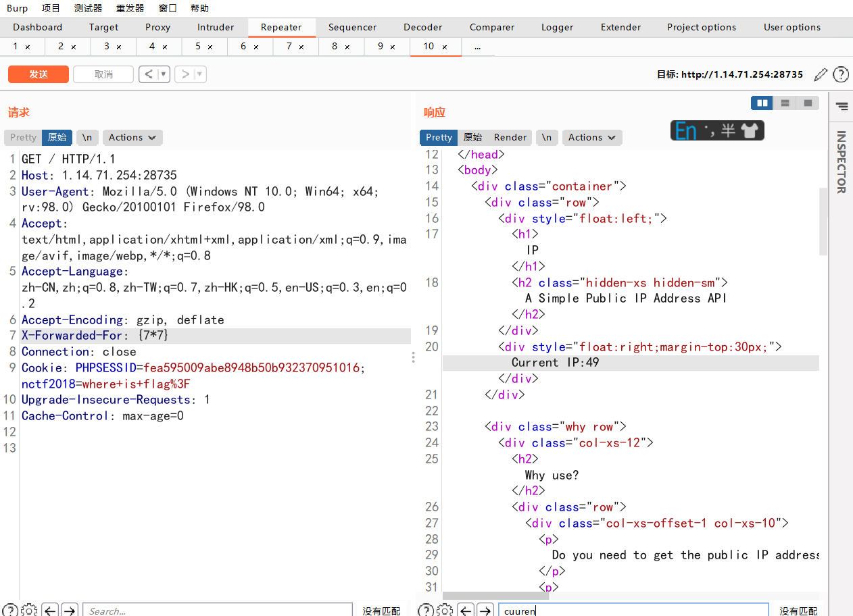
Task: Toggle response \n non-printable characters
Action: [x=547, y=137]
